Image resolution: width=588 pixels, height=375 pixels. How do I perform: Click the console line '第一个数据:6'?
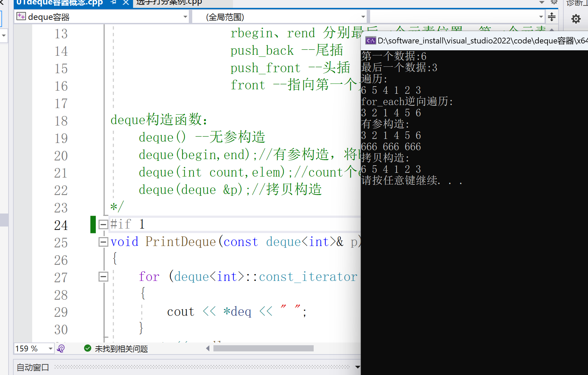pyautogui.click(x=394, y=56)
